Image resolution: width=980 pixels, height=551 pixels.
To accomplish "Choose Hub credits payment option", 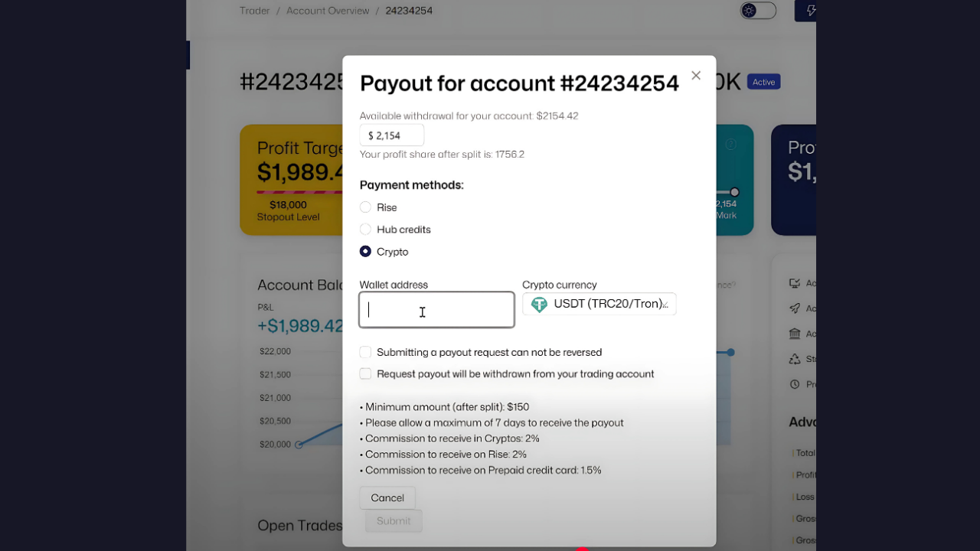I will click(365, 230).
